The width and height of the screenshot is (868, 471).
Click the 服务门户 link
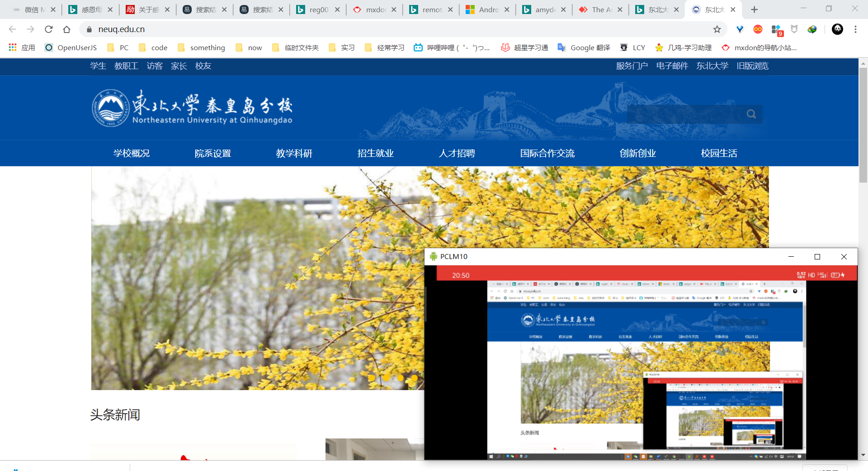click(x=632, y=66)
